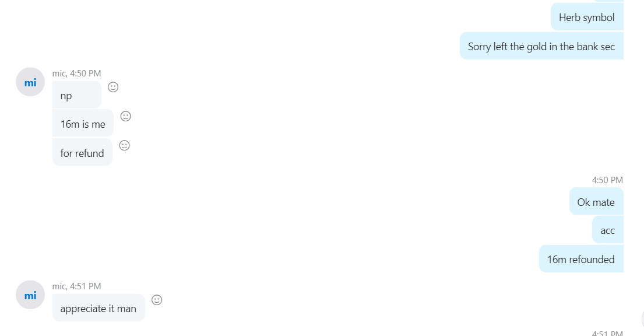The width and height of the screenshot is (644, 336).
Task: Click sender name 'mic, 4:50 PM' label
Action: [76, 73]
